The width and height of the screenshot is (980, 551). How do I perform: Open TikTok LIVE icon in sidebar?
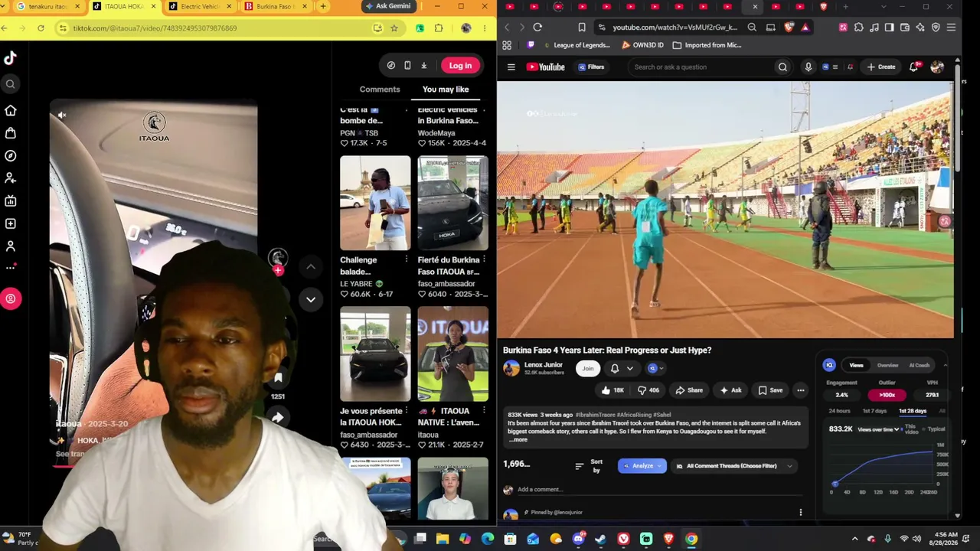click(11, 201)
